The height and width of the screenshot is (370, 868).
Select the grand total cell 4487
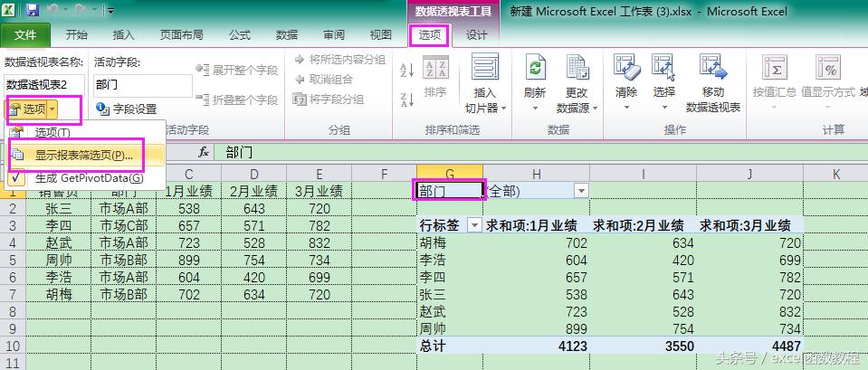(749, 346)
